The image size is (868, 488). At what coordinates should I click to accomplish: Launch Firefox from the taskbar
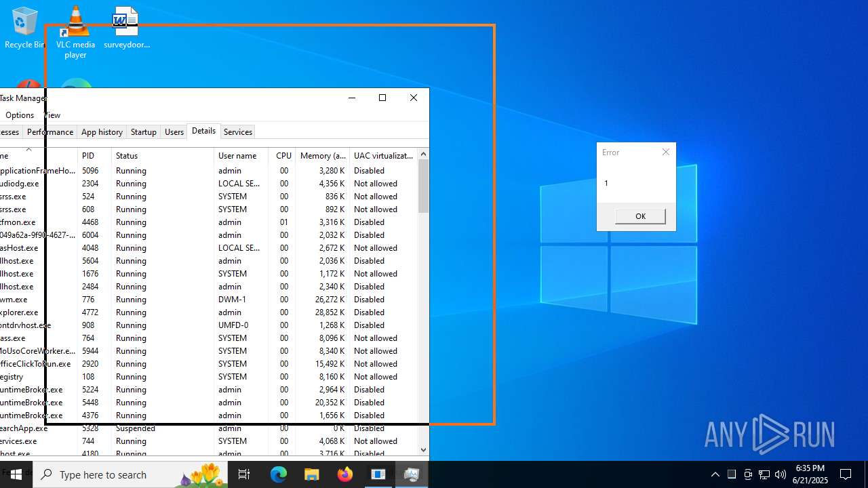(x=345, y=474)
